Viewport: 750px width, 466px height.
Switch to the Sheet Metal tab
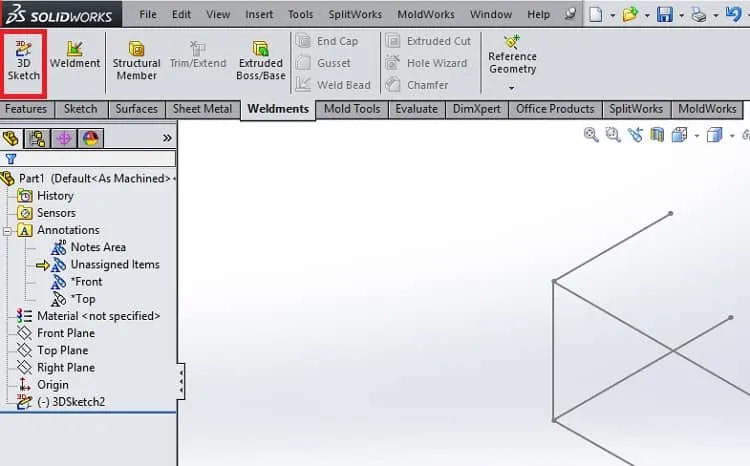coord(202,109)
